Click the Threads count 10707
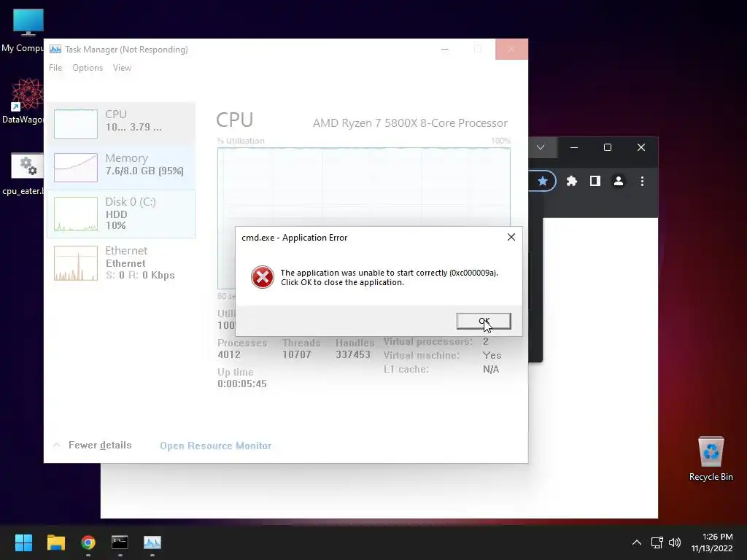This screenshot has width=747, height=560. pos(296,355)
